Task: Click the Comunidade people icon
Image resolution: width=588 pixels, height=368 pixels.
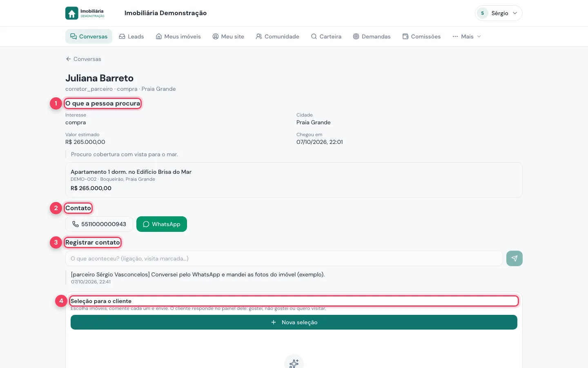Action: click(x=259, y=36)
